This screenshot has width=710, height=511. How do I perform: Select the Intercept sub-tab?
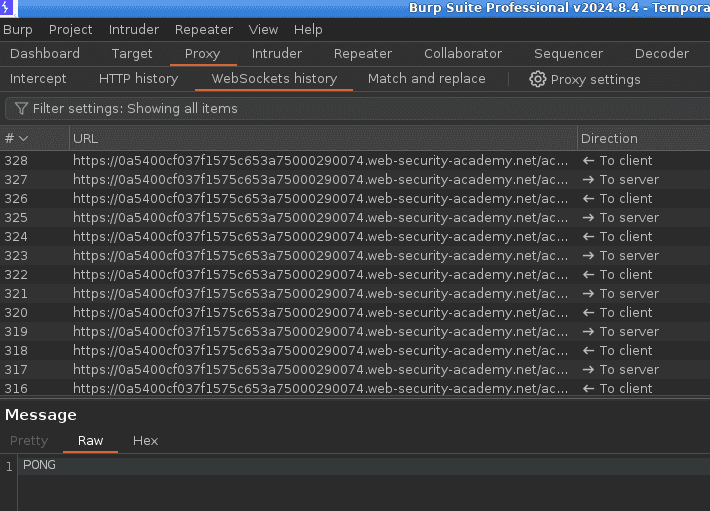click(38, 79)
